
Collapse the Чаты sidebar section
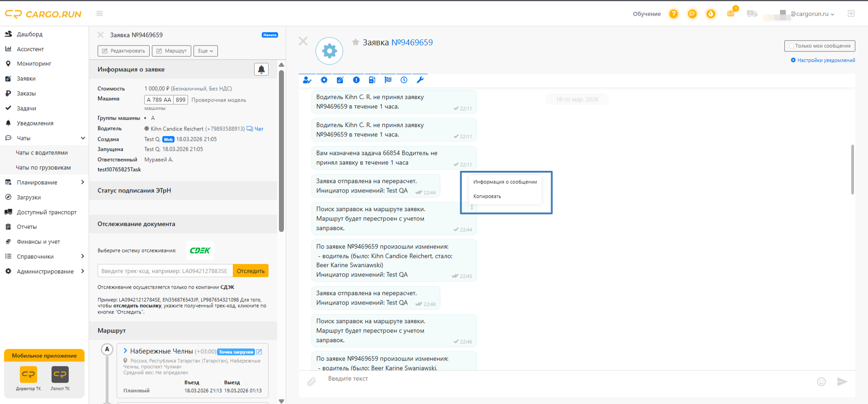pyautogui.click(x=83, y=138)
